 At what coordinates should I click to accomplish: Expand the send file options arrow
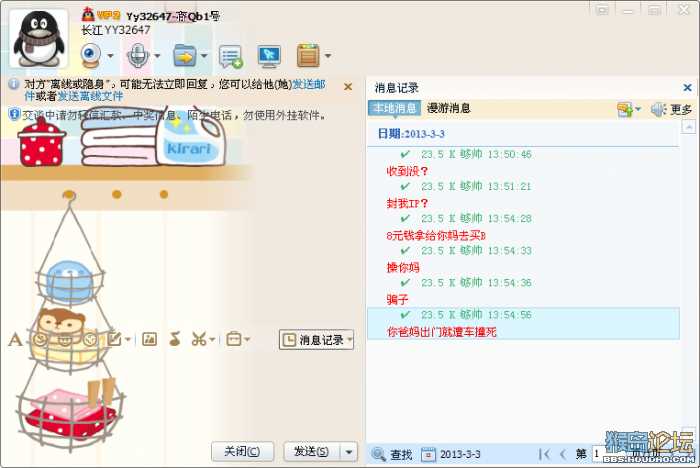(x=204, y=56)
